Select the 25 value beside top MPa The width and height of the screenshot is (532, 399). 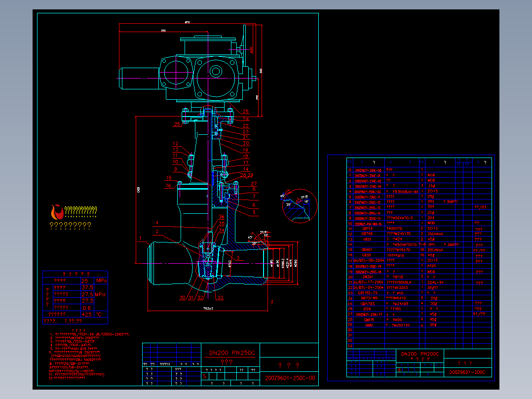84,281
